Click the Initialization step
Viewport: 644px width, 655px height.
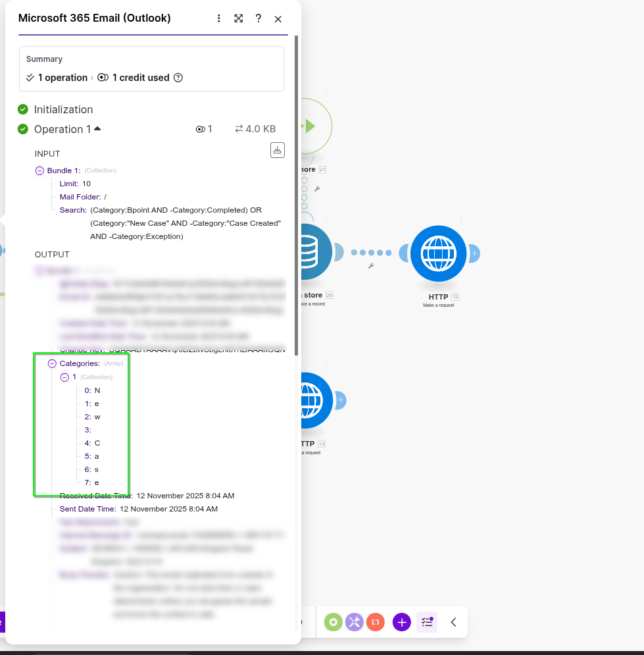coord(63,109)
